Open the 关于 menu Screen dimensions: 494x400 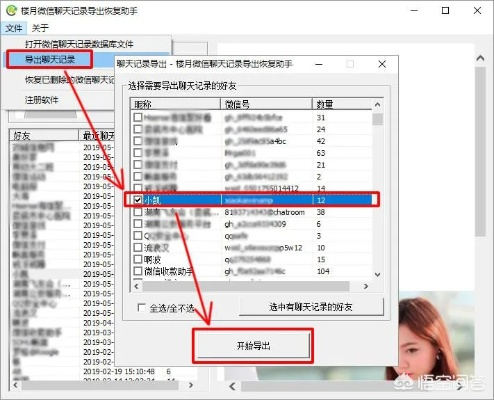[40, 28]
